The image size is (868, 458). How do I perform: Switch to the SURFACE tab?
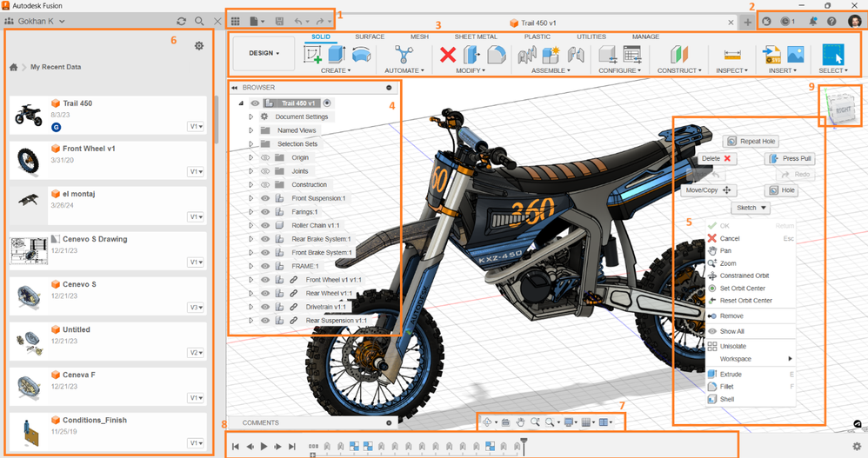click(x=370, y=37)
